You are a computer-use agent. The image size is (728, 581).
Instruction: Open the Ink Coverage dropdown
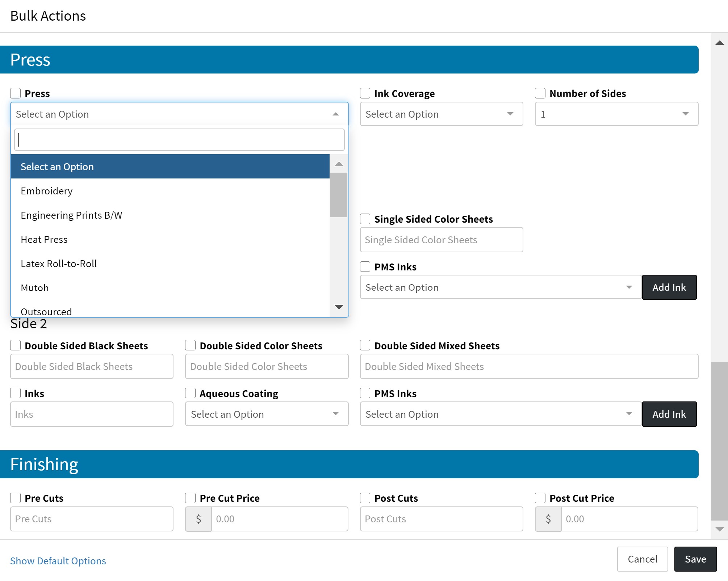[441, 114]
